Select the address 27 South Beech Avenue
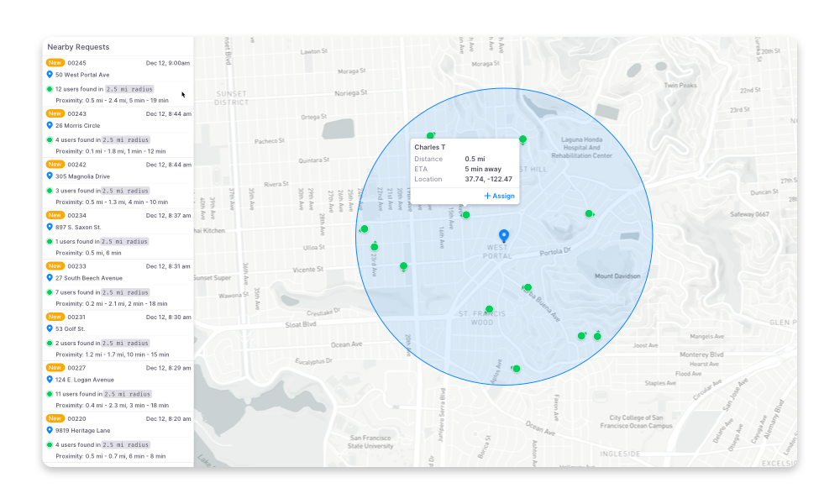 click(x=89, y=278)
